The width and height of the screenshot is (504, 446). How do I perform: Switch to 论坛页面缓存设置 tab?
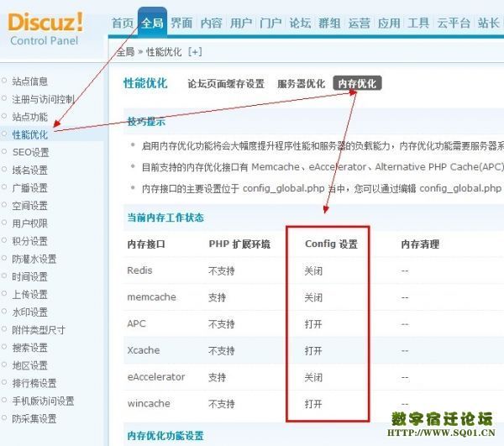tap(226, 83)
